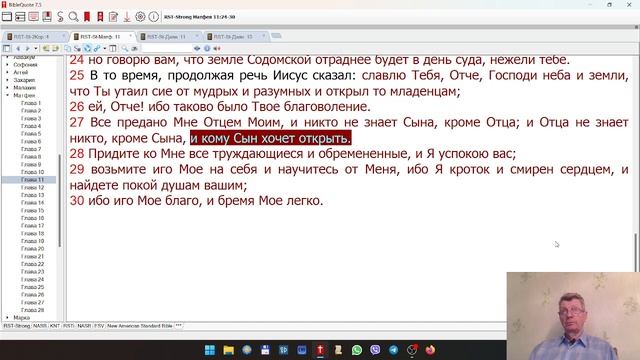640x360 pixels.
Task: Switch to RST-Strong module in bottom bar
Action: [17, 326]
